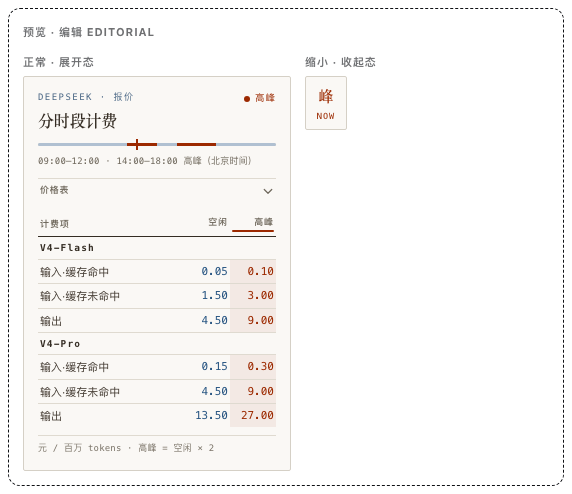Click V4-Flash output idle price 4.50
This screenshot has height=494, width=572.
[214, 320]
